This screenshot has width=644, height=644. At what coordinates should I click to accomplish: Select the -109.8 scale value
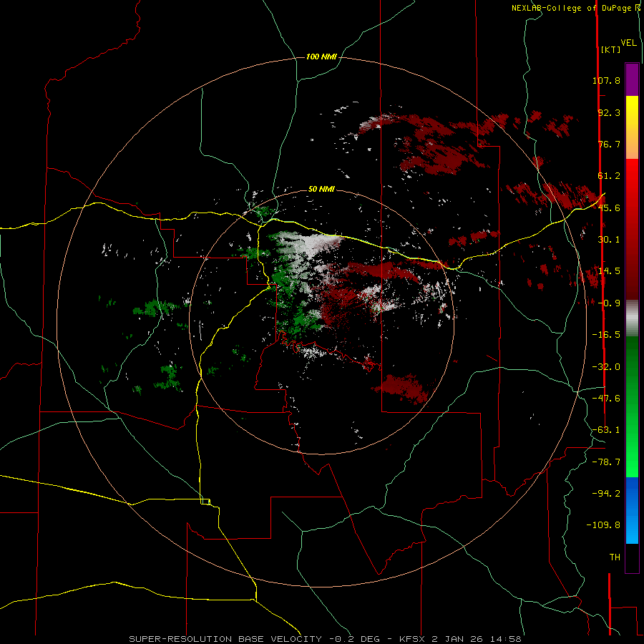pos(603,525)
